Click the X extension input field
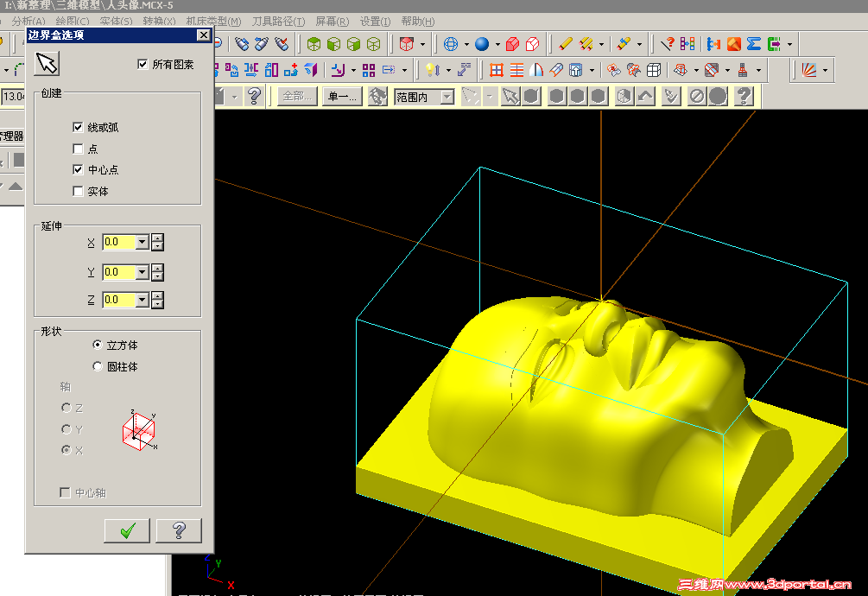Image resolution: width=868 pixels, height=596 pixels. click(119, 242)
